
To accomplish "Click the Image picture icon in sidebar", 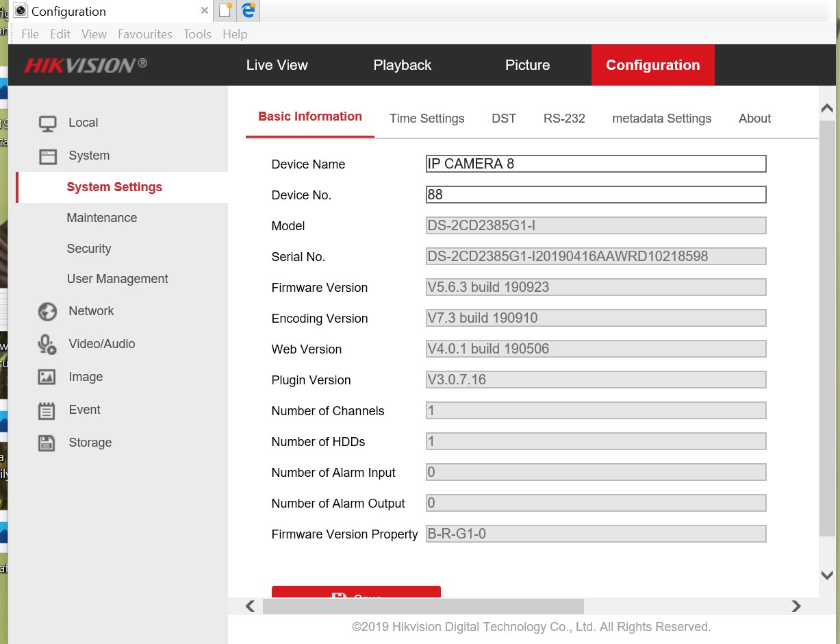I will [x=47, y=377].
